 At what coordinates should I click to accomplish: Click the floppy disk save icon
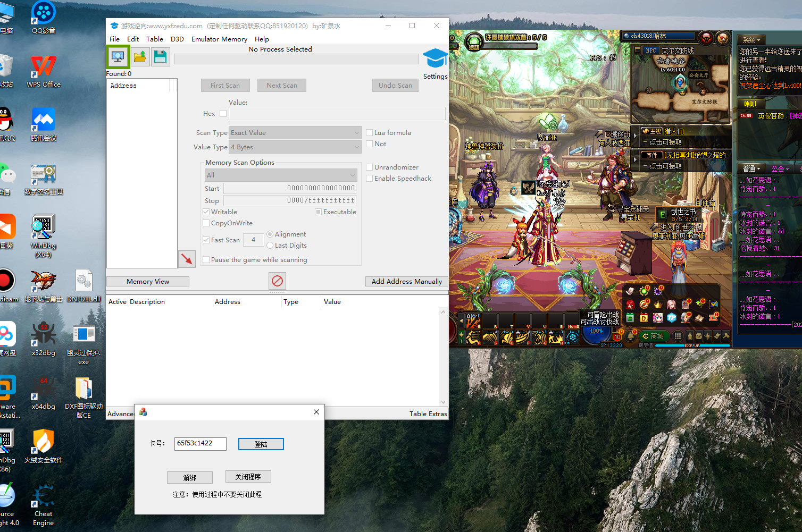tap(160, 56)
